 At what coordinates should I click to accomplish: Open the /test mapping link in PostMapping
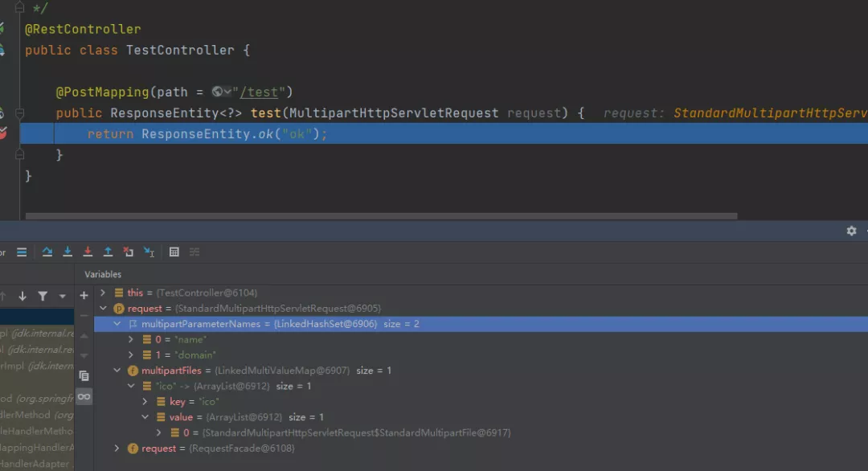point(259,92)
